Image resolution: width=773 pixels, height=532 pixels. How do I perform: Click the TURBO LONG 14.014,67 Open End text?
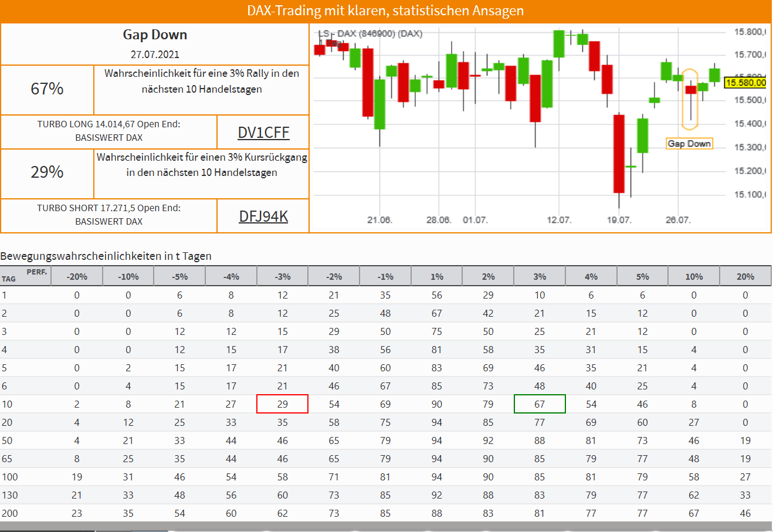point(109,131)
